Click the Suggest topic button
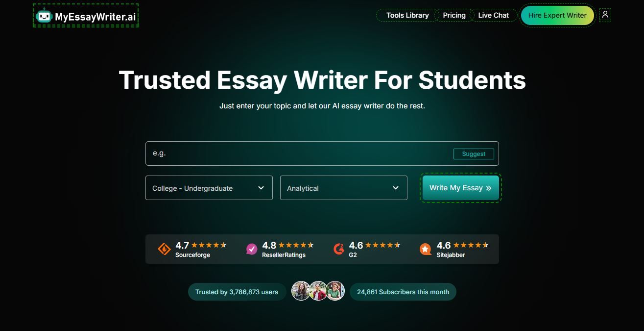The image size is (644, 331). (x=473, y=154)
